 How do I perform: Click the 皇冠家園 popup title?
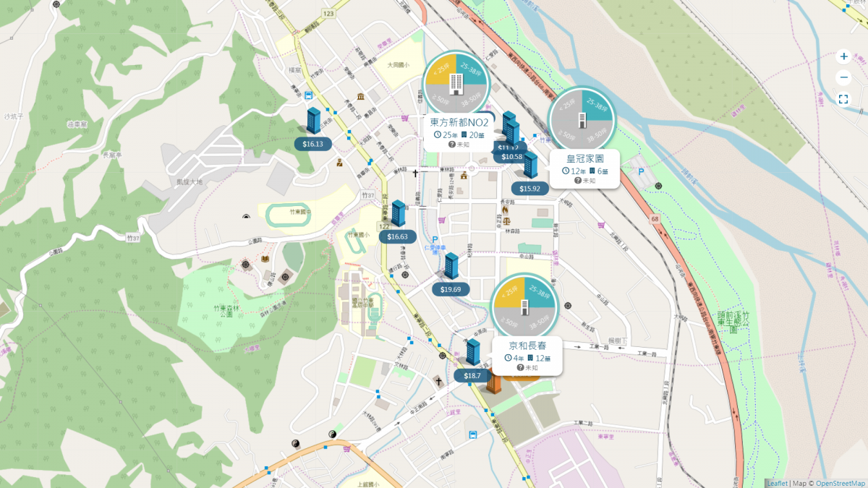pos(585,158)
